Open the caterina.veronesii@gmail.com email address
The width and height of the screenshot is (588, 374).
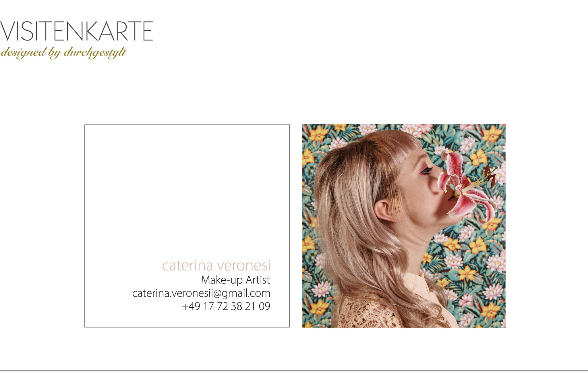click(x=201, y=294)
